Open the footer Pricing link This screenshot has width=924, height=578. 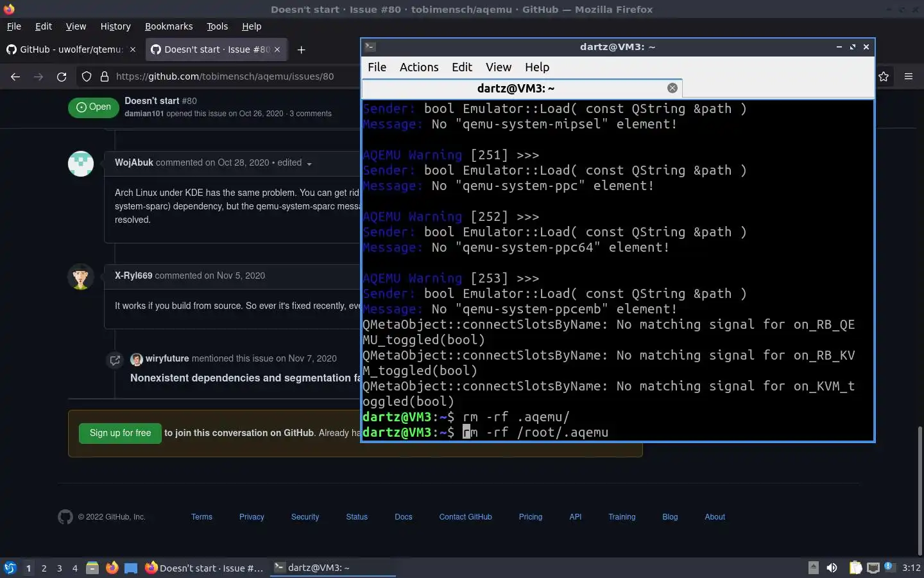point(531,517)
